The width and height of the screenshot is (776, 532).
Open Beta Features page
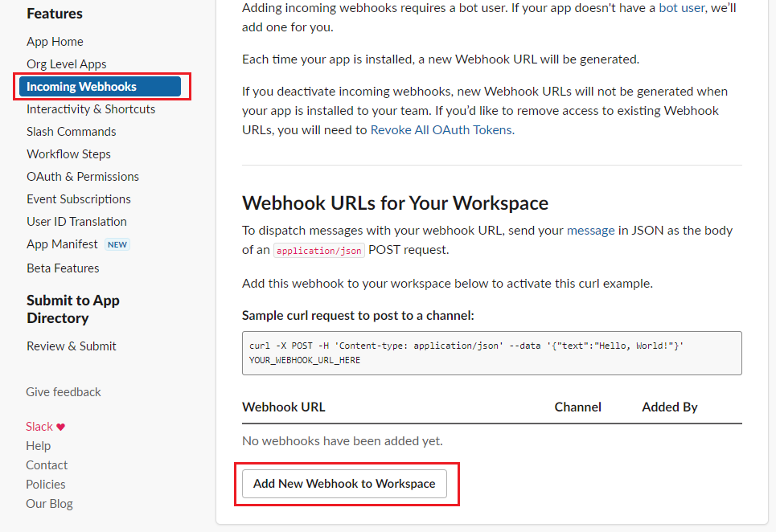[x=63, y=268]
